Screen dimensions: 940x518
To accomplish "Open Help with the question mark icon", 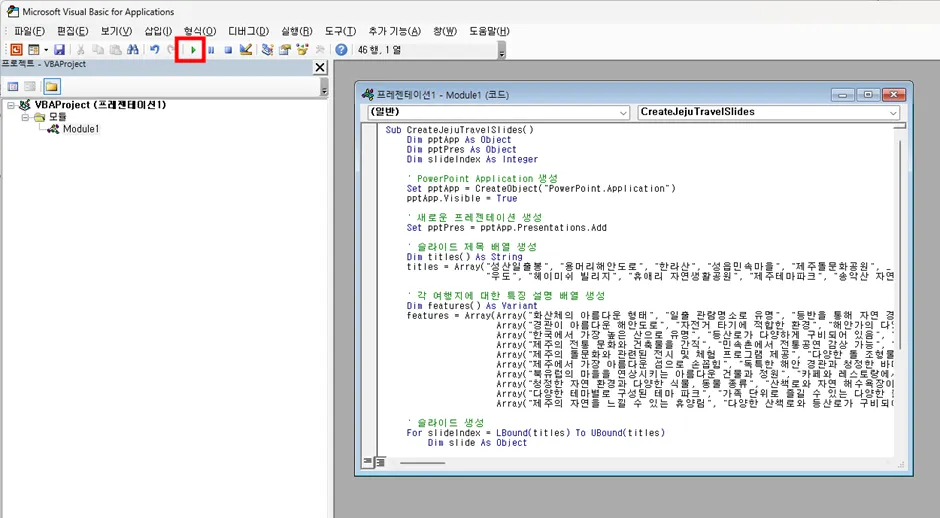I will point(341,49).
